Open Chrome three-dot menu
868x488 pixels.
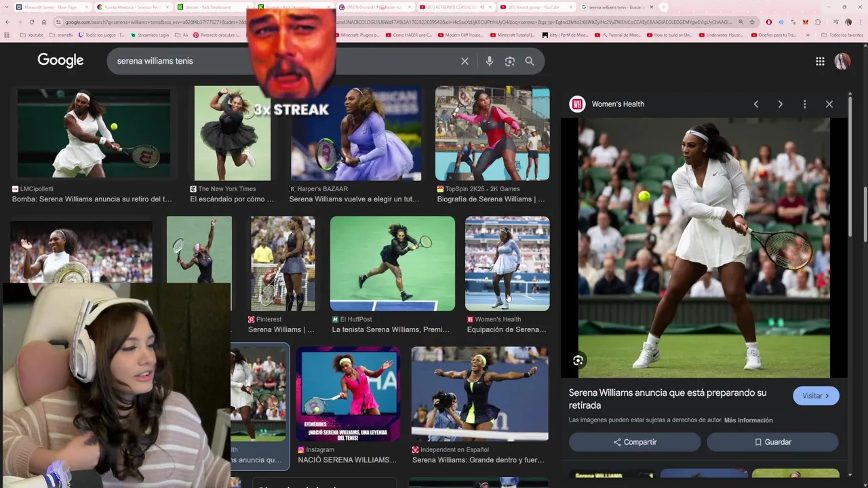[x=860, y=22]
